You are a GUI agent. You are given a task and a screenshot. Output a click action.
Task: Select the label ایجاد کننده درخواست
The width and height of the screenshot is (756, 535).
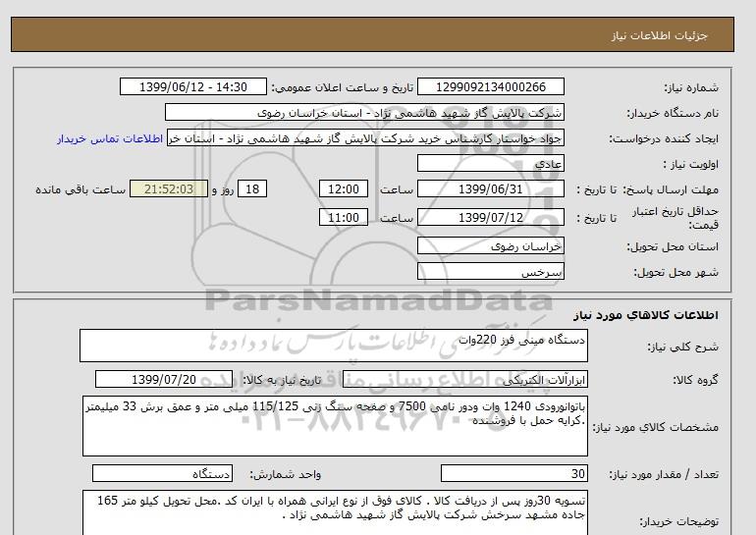[664, 138]
